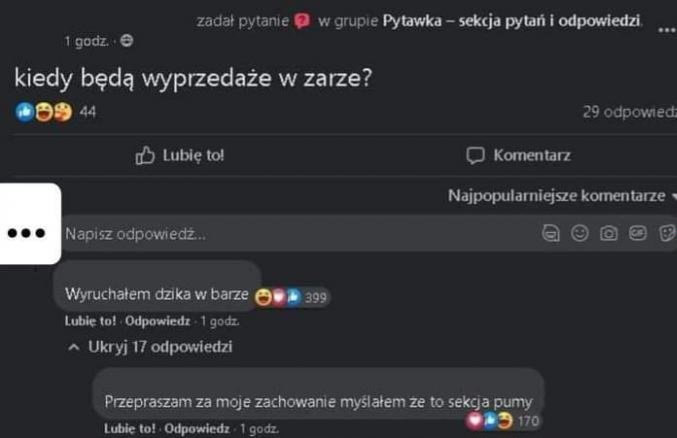Show the 29 odpowiedzi list
This screenshot has height=438, width=677.
pos(630,112)
